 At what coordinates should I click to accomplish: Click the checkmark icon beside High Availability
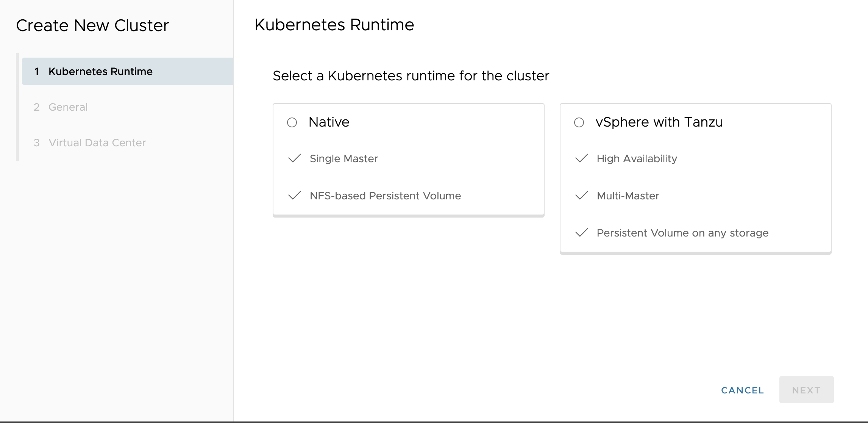(582, 158)
